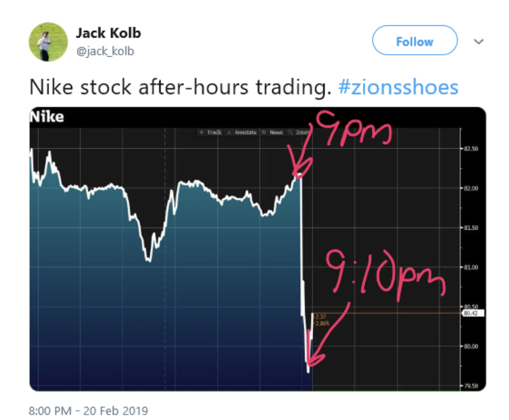Open the News tool in chart toolbar

[x=273, y=132]
